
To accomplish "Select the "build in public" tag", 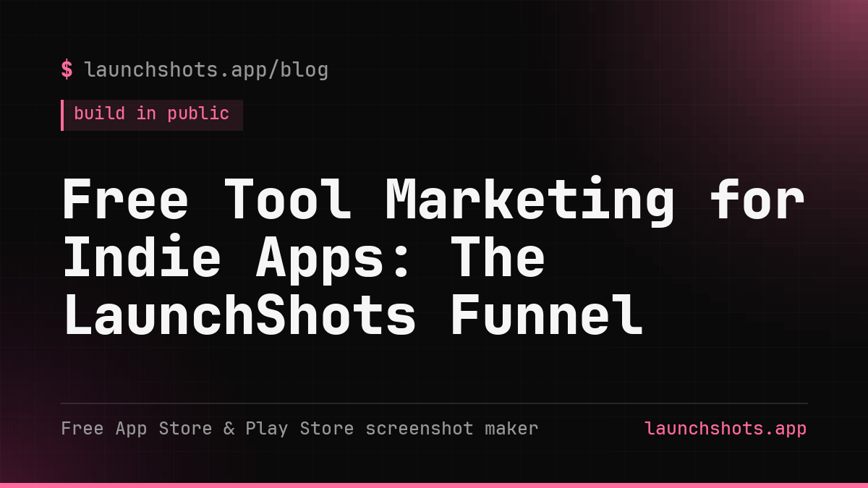I will coord(152,115).
